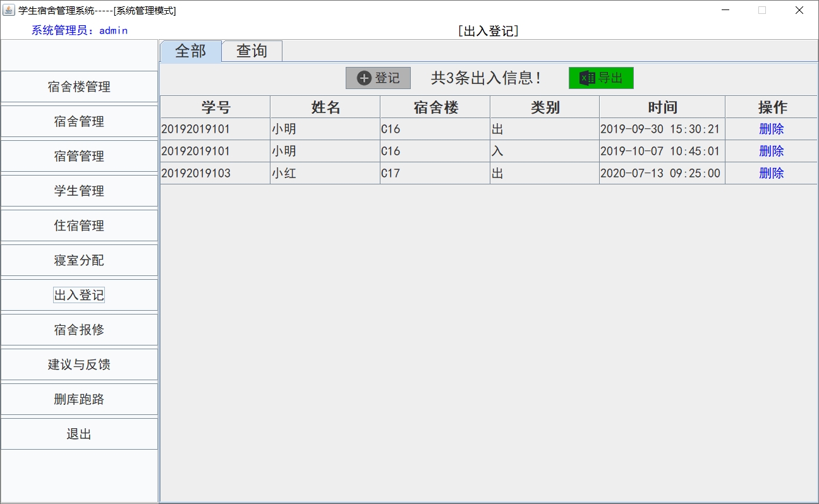This screenshot has width=819, height=504.
Task: Open 宿舍报修 in the sidebar
Action: [79, 330]
